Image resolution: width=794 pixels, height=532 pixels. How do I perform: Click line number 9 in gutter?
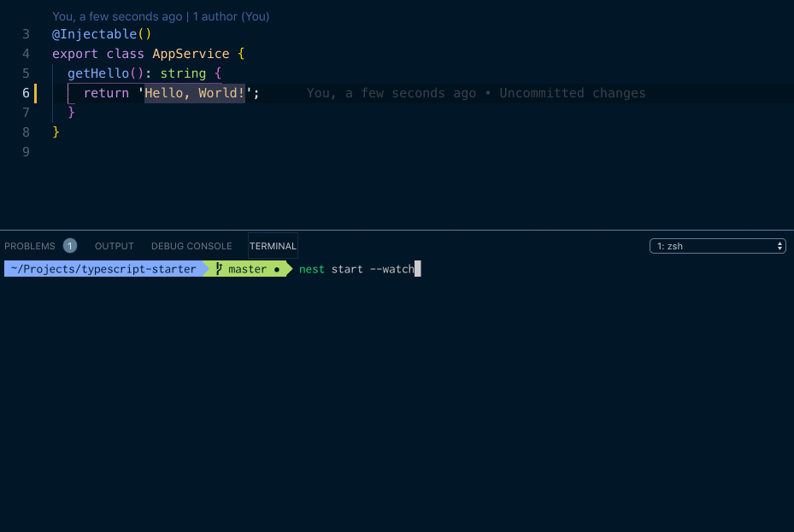[26, 152]
